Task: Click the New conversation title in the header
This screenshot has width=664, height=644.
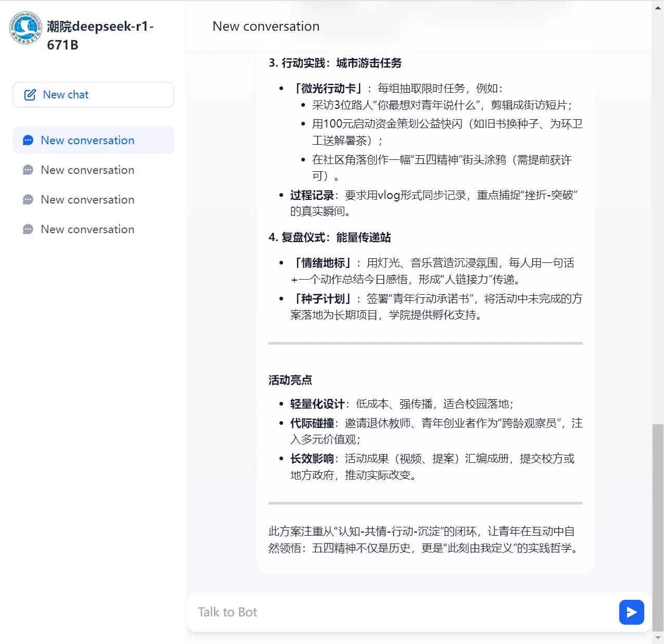Action: [x=266, y=27]
